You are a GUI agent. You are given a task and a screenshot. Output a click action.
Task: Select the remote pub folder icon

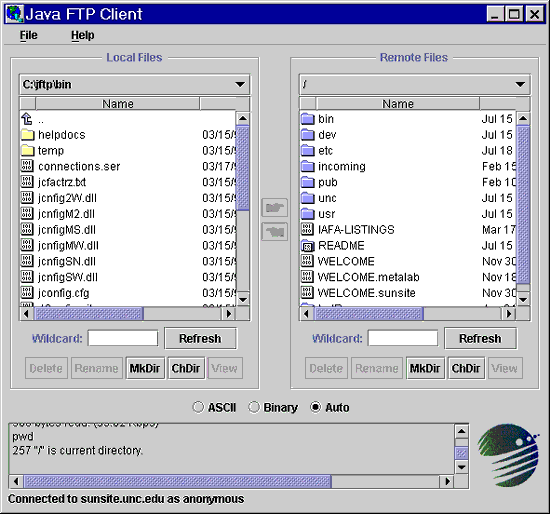tap(308, 182)
